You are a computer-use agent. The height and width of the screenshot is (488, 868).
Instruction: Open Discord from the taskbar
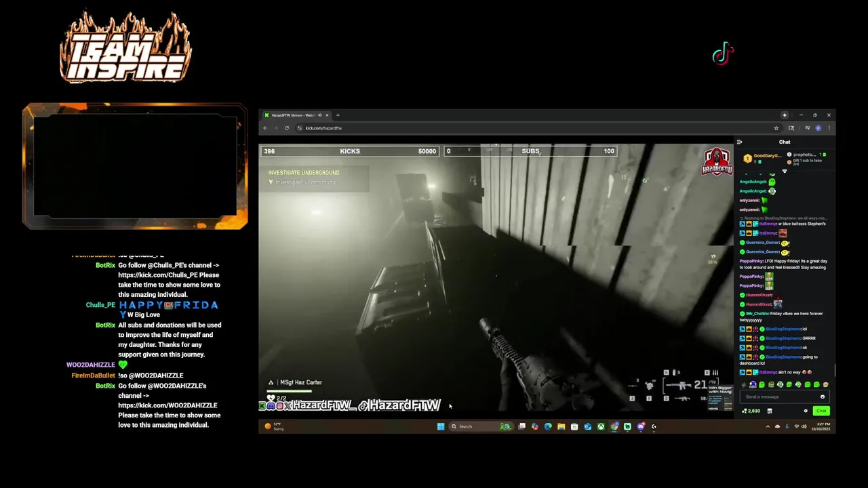(x=641, y=426)
